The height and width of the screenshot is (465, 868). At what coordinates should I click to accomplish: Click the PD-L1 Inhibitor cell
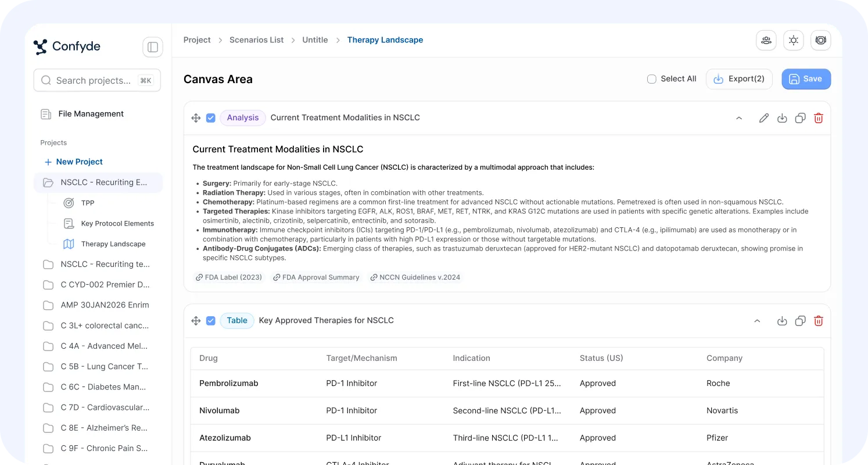[354, 438]
